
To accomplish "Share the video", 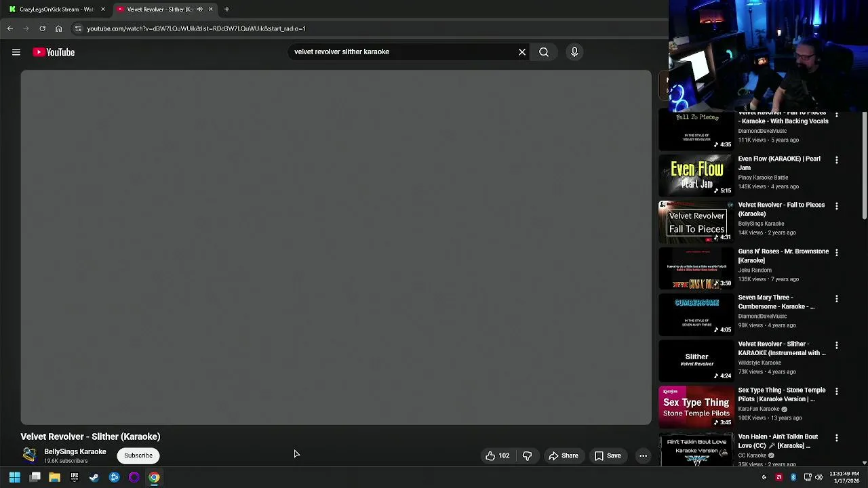I will [x=564, y=455].
